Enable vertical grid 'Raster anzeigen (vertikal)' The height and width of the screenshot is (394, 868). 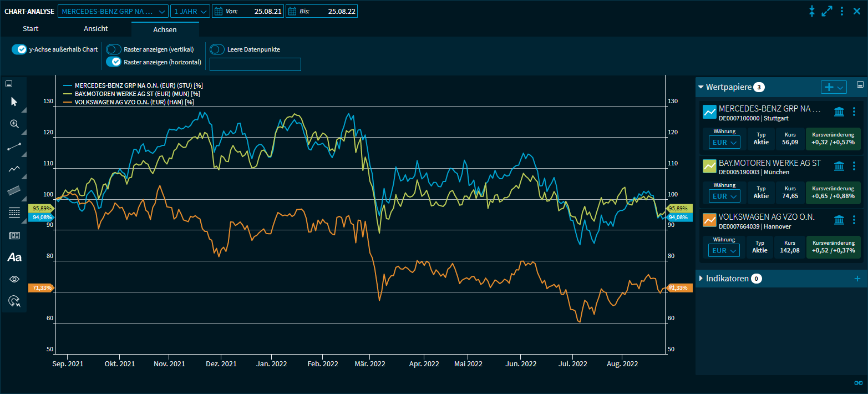[x=114, y=49]
